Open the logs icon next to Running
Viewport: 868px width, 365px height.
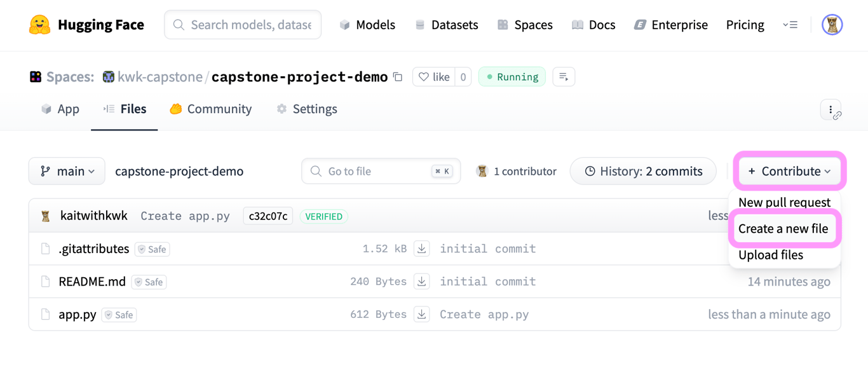pos(564,77)
